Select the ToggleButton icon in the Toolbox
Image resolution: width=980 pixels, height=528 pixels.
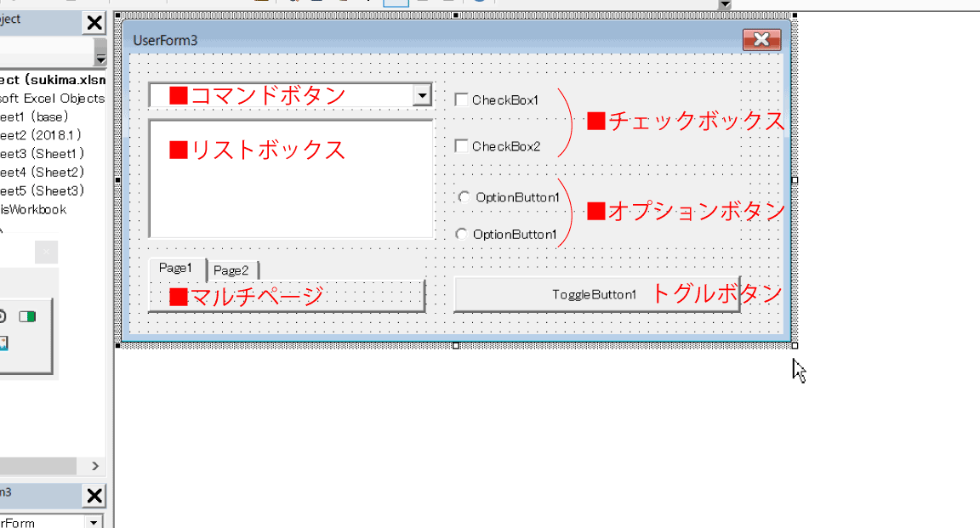(x=28, y=317)
